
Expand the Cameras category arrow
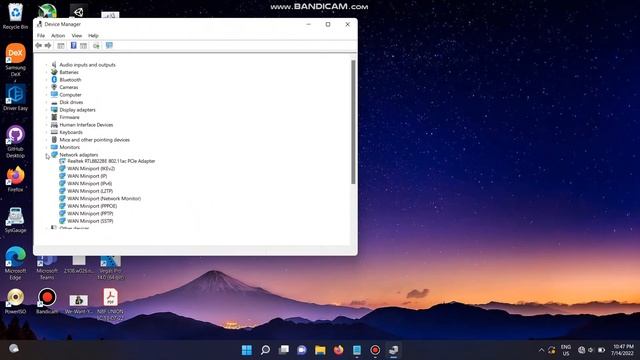pos(47,87)
